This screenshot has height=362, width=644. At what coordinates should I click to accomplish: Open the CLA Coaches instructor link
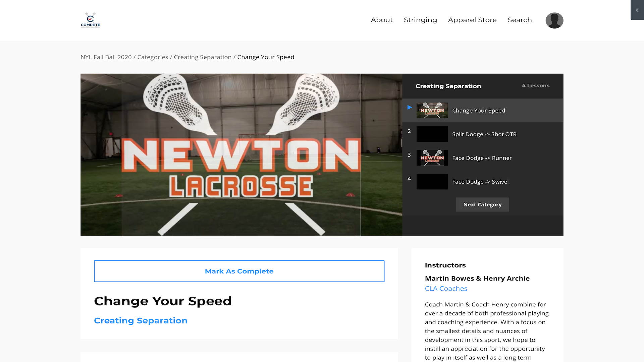(x=446, y=289)
